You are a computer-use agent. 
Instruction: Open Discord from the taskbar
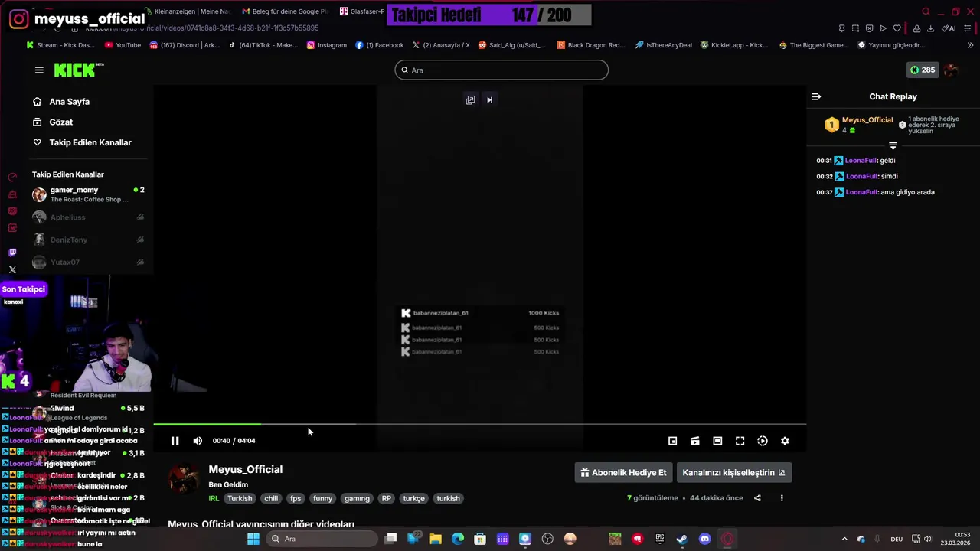(x=705, y=539)
